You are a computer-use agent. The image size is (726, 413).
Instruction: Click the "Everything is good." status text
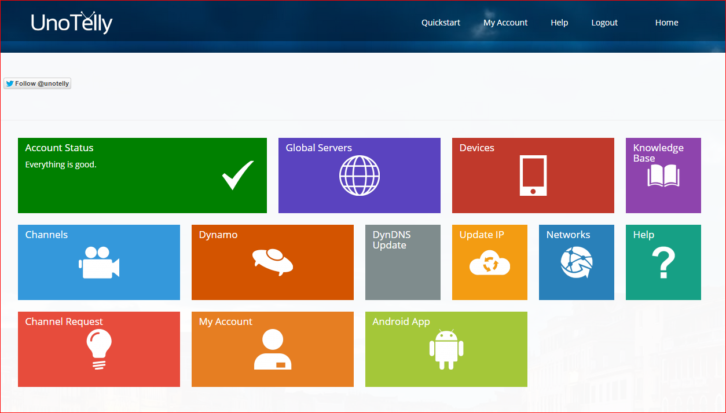(x=61, y=164)
